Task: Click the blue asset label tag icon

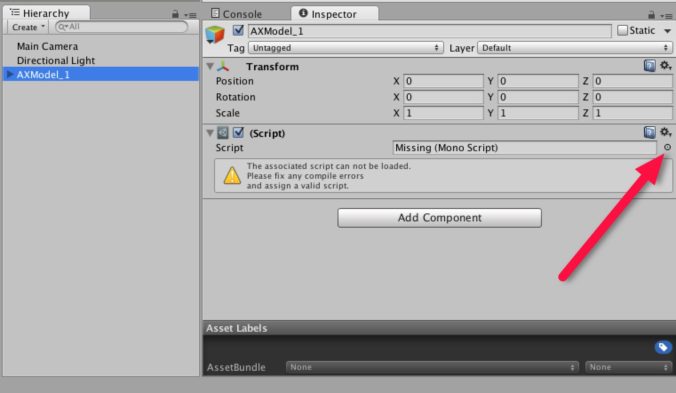Action: click(663, 347)
